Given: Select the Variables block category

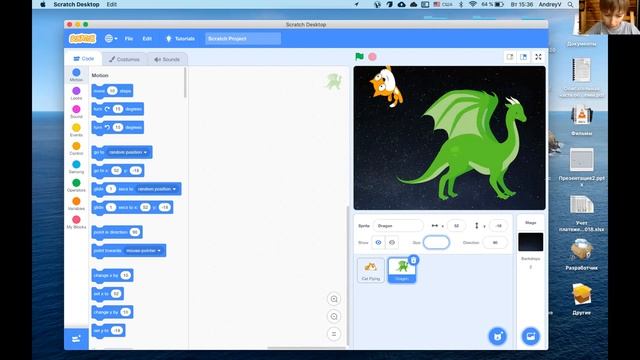Looking at the screenshot, I should pyautogui.click(x=76, y=204).
